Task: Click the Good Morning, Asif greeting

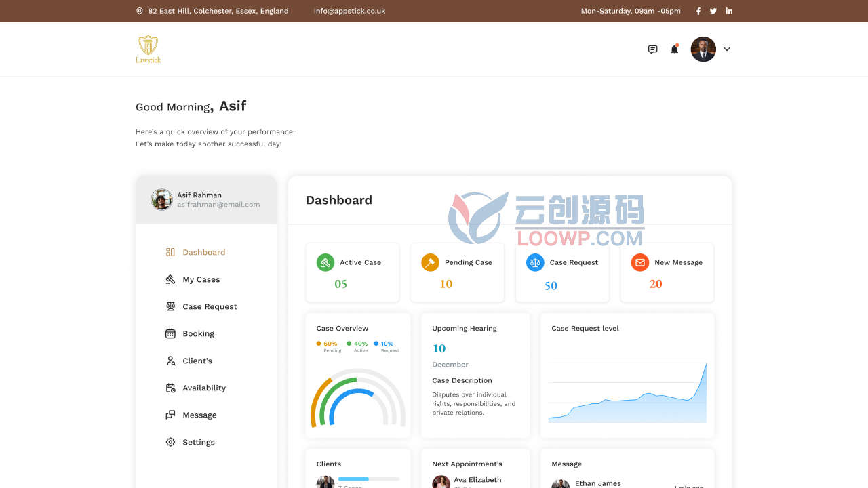Action: pos(191,106)
